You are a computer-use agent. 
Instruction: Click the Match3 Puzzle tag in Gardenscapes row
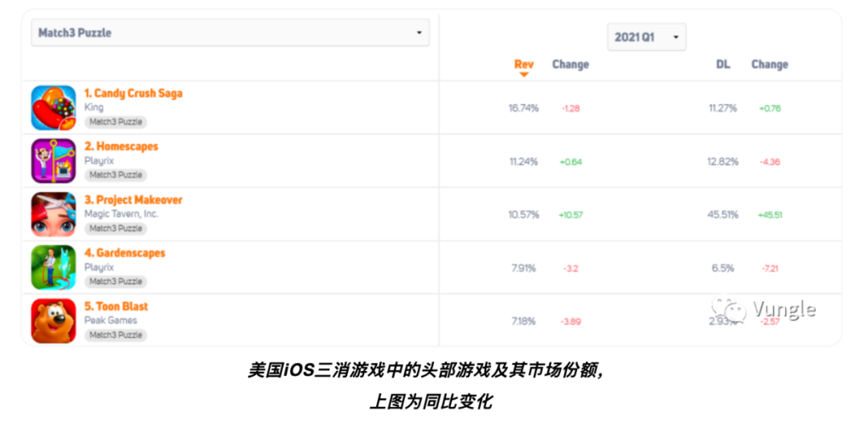tap(116, 281)
